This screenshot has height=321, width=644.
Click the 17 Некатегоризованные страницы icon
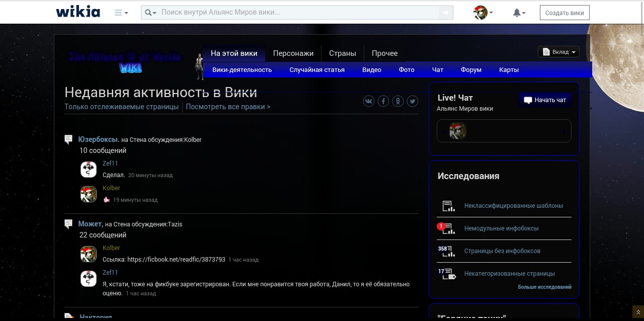point(447,274)
